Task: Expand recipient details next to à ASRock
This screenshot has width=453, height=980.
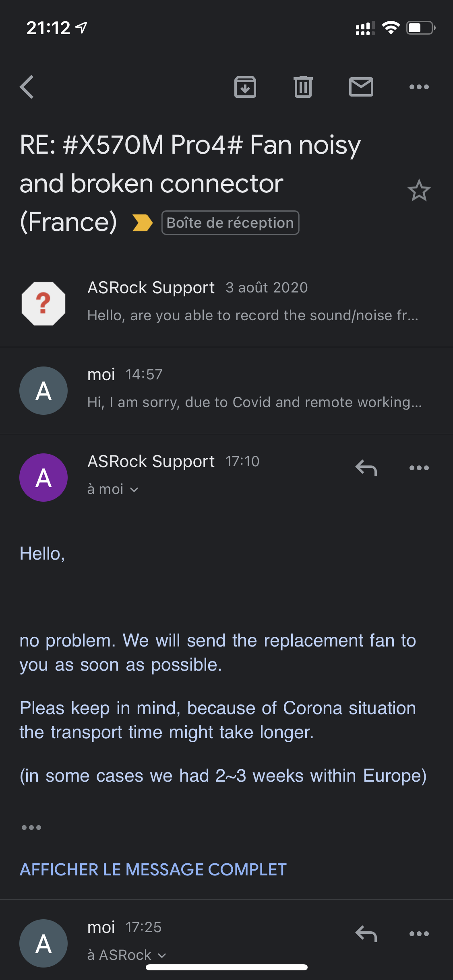Action: 162,955
